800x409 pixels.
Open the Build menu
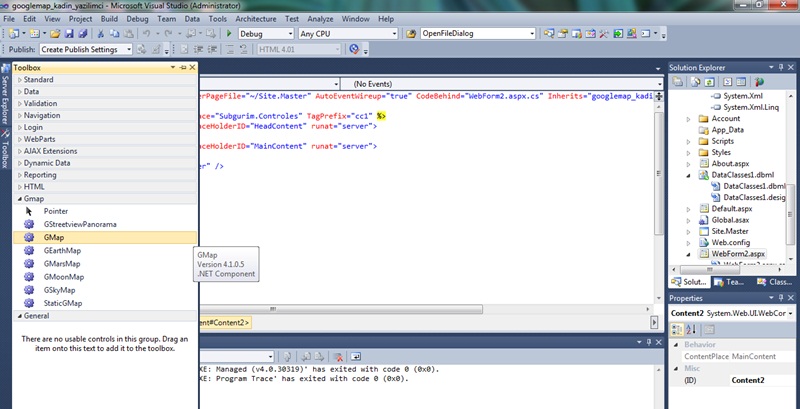point(109,19)
